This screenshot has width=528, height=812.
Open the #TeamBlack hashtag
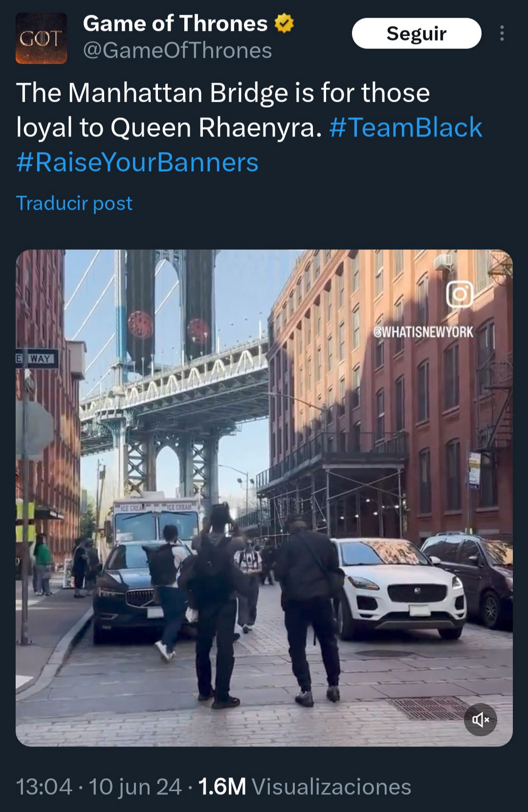[406, 127]
